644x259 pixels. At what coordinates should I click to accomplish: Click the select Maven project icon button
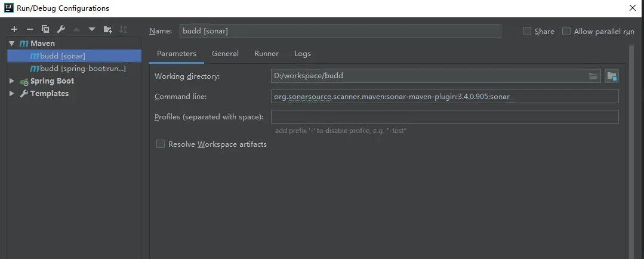click(611, 76)
